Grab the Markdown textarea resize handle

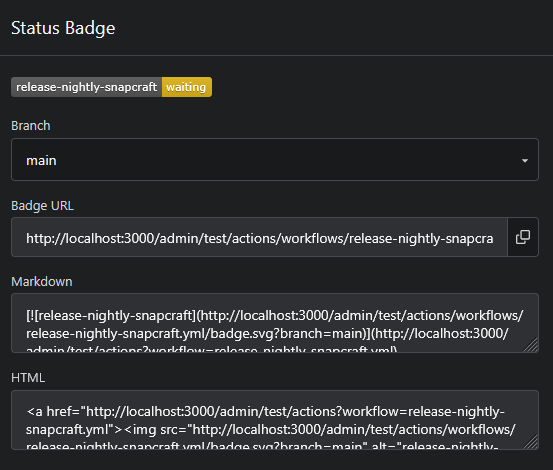(531, 345)
